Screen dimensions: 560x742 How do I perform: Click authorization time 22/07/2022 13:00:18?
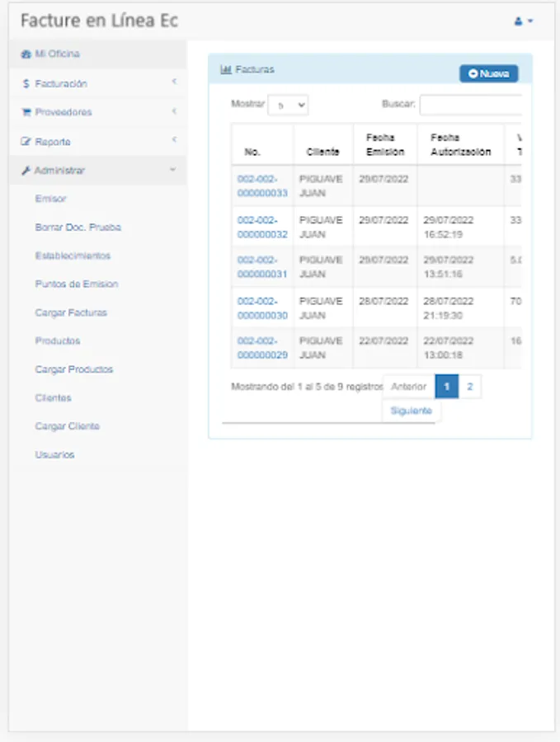[x=449, y=348]
